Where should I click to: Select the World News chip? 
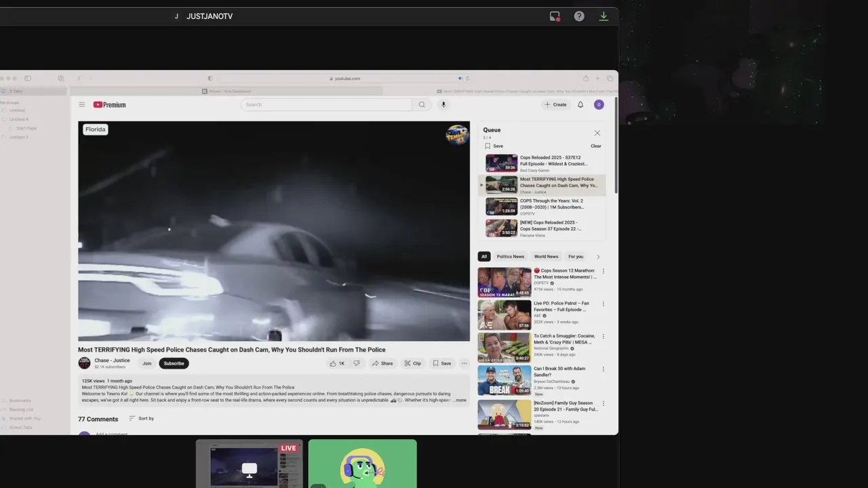click(546, 257)
